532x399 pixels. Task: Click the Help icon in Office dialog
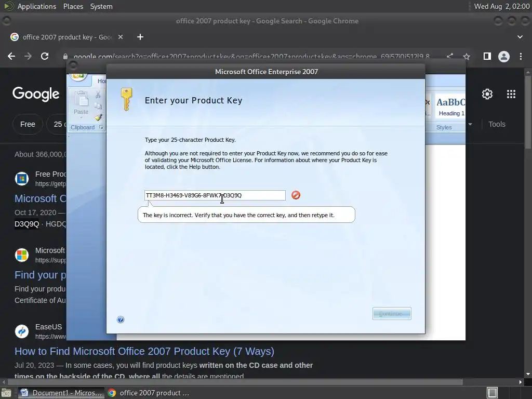tap(121, 320)
